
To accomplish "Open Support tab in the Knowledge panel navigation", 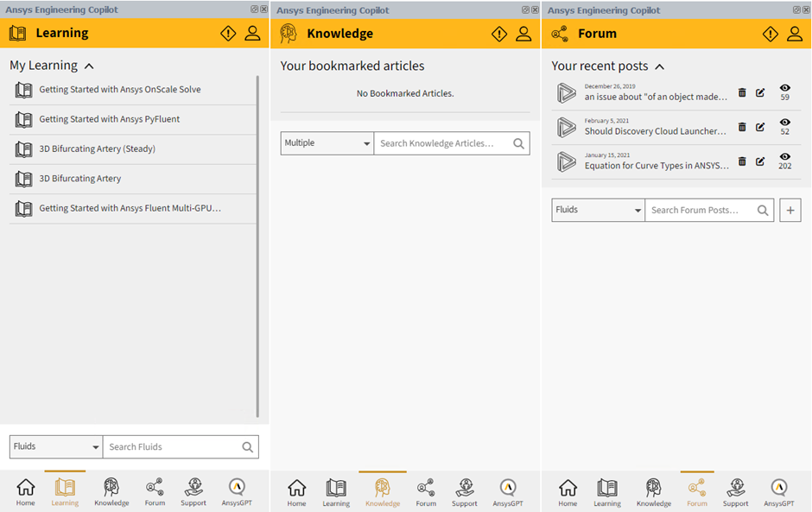I will pyautogui.click(x=465, y=492).
